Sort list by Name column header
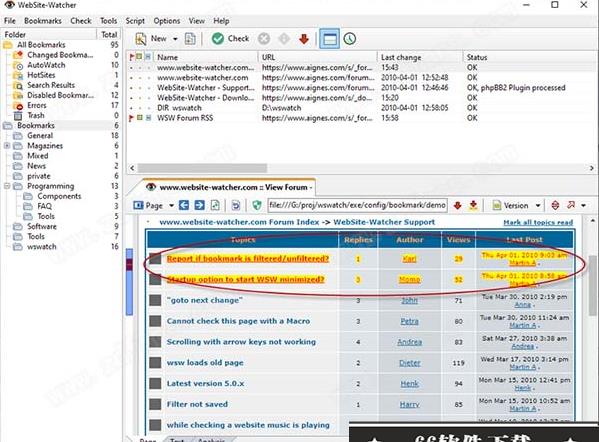This screenshot has height=442, width=599. coord(206,57)
